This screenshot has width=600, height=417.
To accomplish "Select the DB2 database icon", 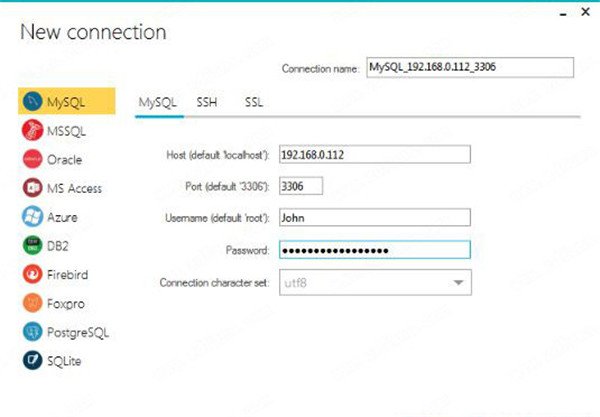I will (31, 245).
